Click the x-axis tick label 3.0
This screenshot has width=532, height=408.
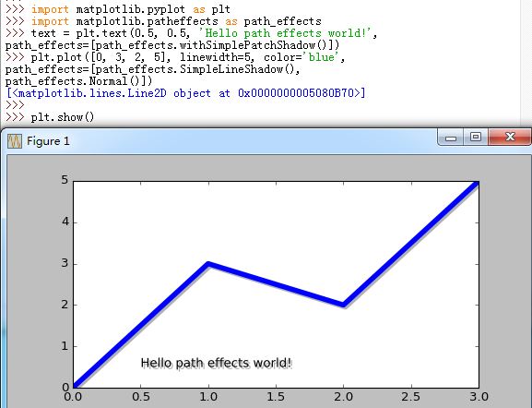(x=479, y=397)
